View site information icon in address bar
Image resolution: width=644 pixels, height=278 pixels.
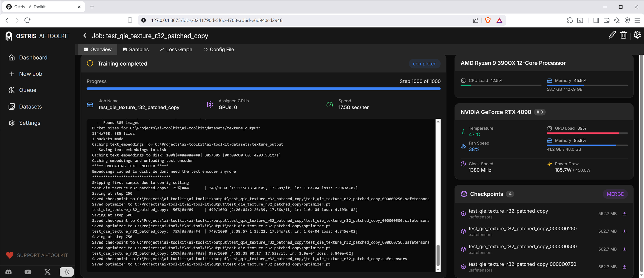coord(144,20)
